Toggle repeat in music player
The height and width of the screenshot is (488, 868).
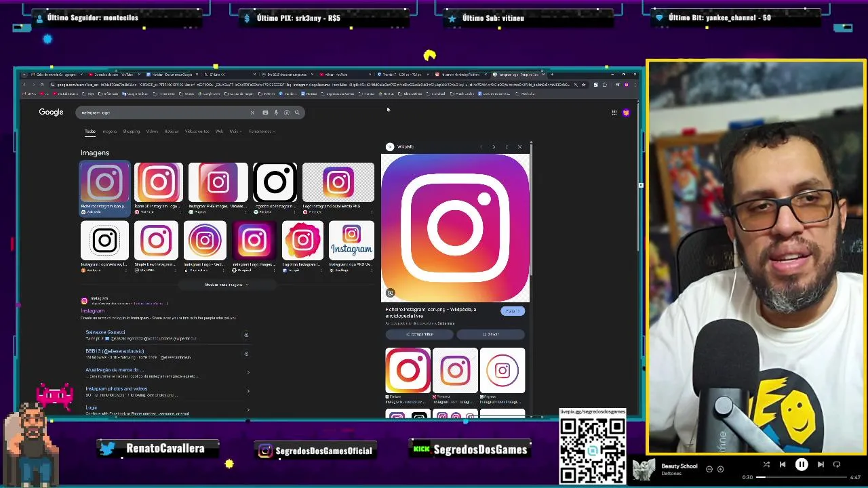coord(837,464)
